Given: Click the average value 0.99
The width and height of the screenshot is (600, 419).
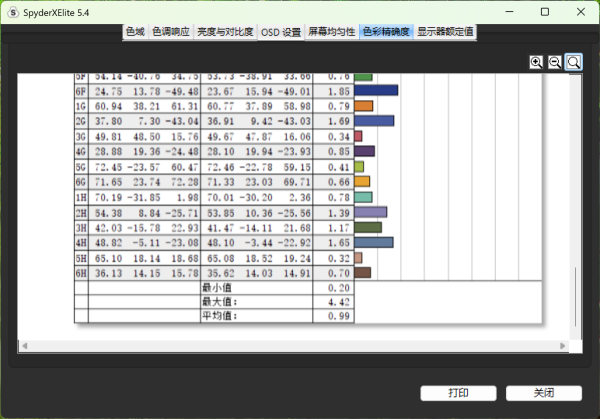Looking at the screenshot, I should pos(339,316).
